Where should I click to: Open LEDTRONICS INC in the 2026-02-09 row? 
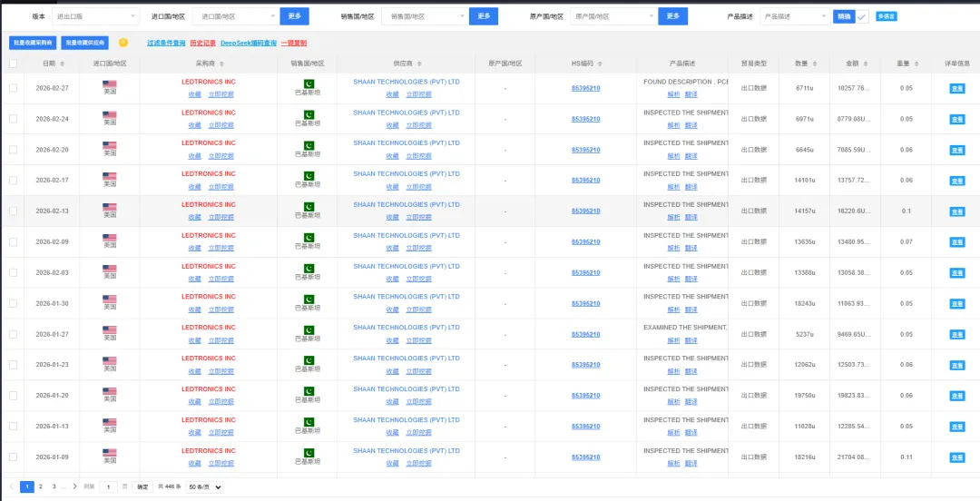pos(209,235)
